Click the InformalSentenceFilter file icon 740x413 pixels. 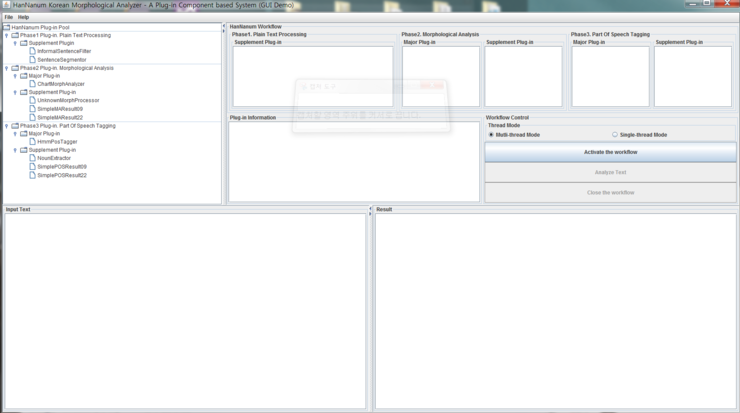point(33,51)
